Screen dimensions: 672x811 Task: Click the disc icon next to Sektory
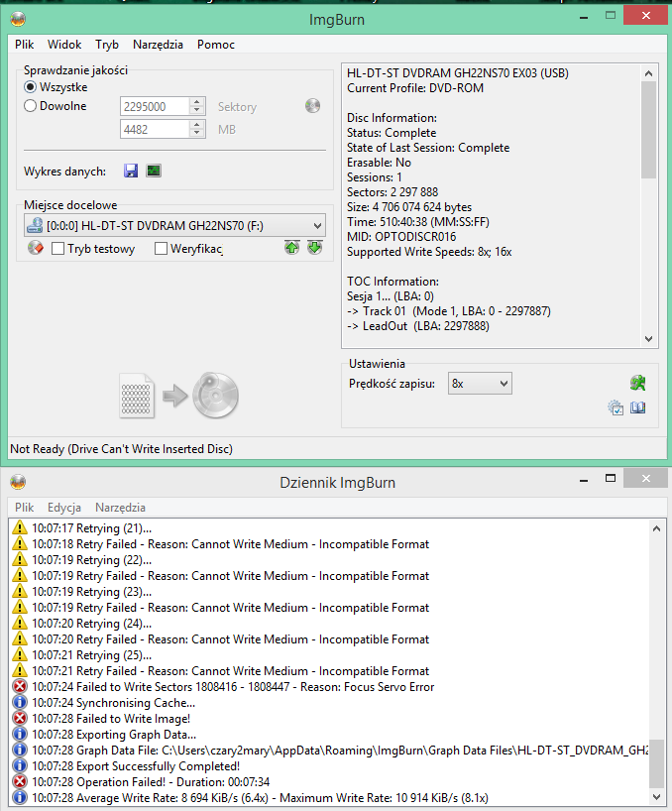click(x=312, y=106)
